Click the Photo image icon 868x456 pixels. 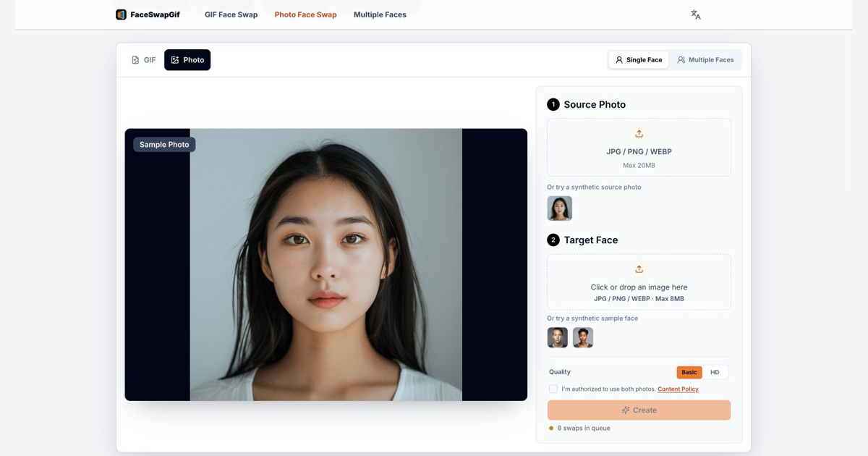point(175,60)
